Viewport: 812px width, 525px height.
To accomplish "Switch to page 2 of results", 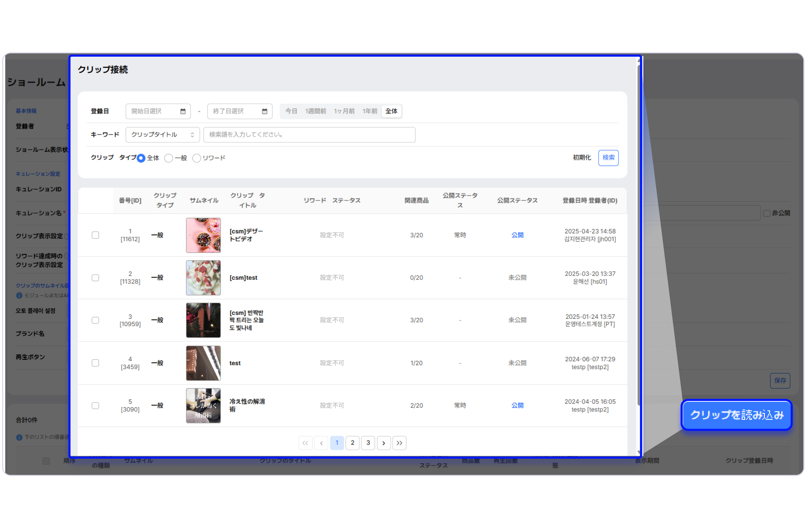I will tap(353, 443).
